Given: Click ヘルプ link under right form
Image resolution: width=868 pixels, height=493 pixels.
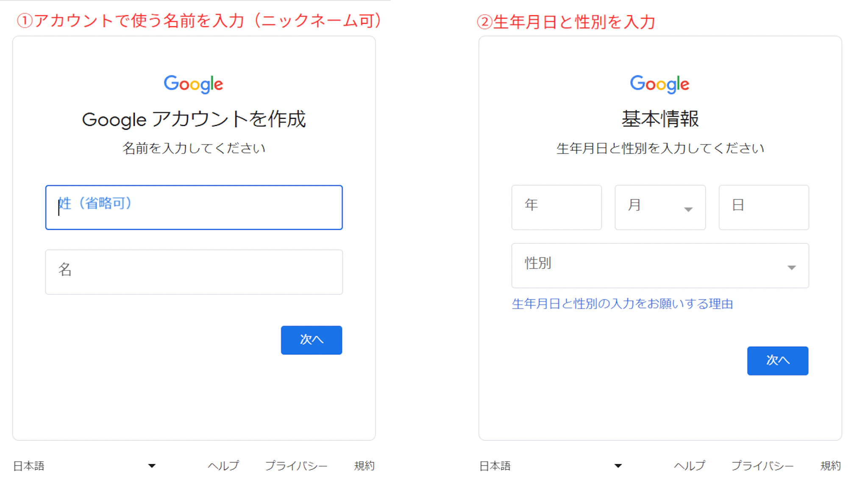Looking at the screenshot, I should pyautogui.click(x=690, y=466).
